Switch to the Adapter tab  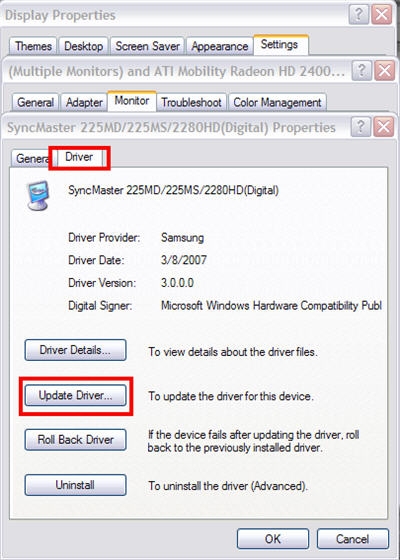[84, 102]
